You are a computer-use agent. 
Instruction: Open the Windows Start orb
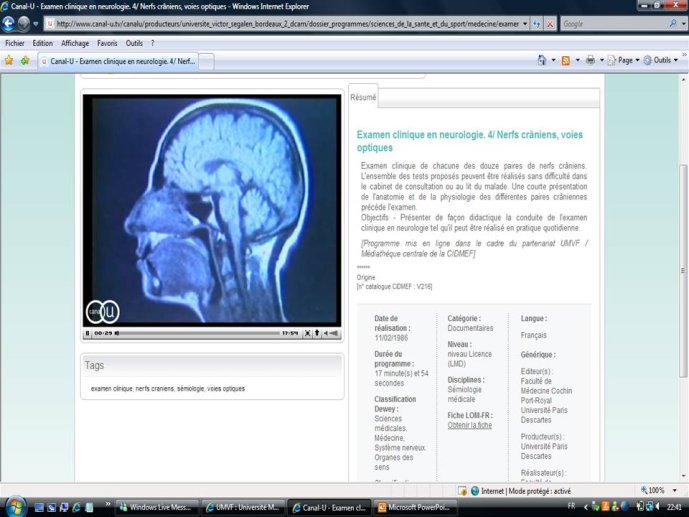click(x=15, y=507)
